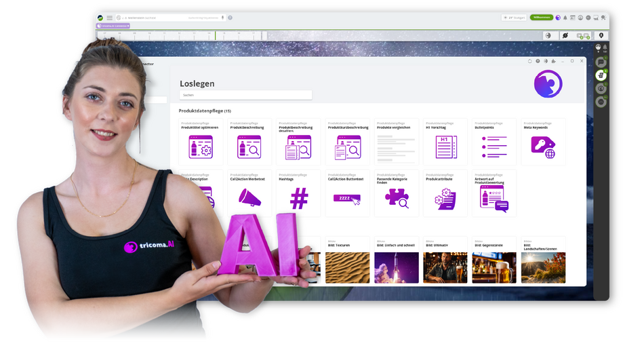Open the help question mark by search

click(x=230, y=18)
